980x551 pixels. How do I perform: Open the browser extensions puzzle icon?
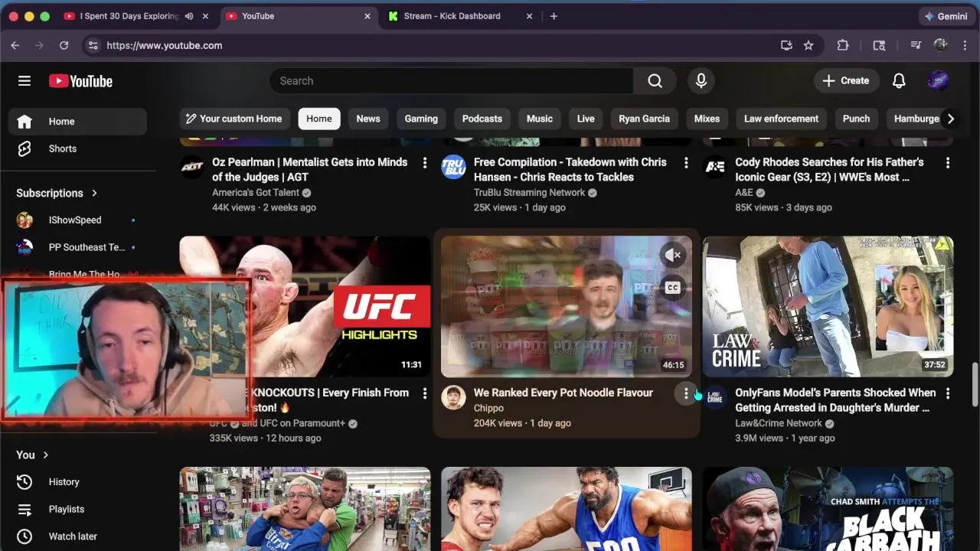pos(843,46)
